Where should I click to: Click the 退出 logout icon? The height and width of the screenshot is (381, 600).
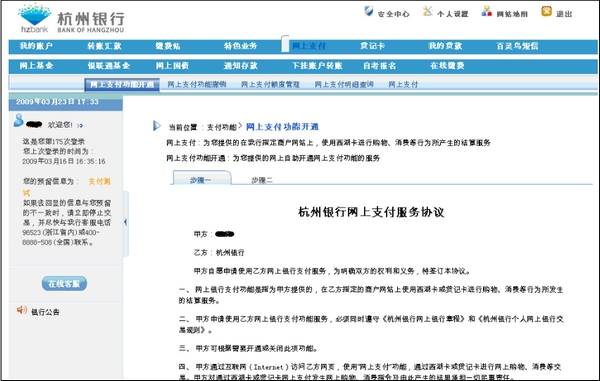(546, 11)
